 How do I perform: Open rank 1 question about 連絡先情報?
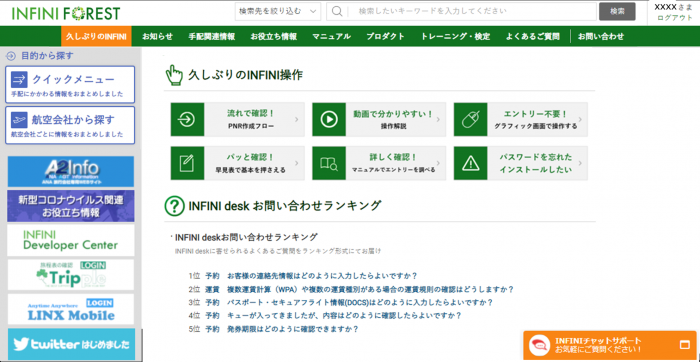(322, 275)
